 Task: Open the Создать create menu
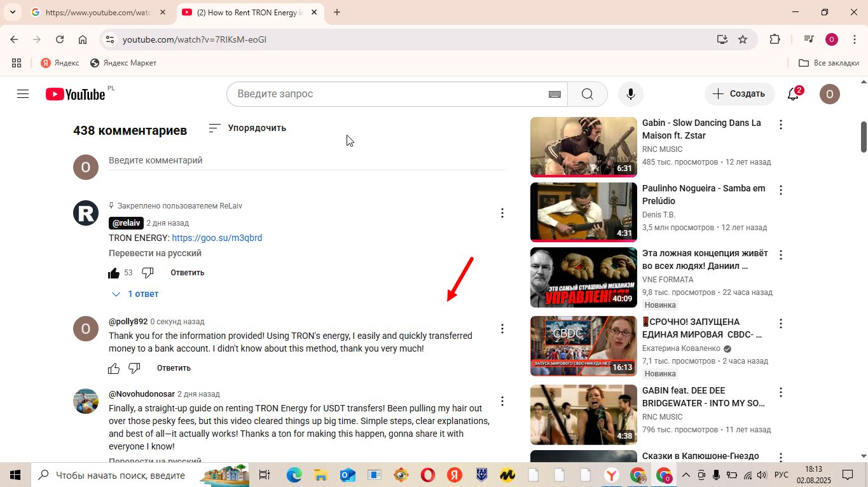click(x=740, y=94)
